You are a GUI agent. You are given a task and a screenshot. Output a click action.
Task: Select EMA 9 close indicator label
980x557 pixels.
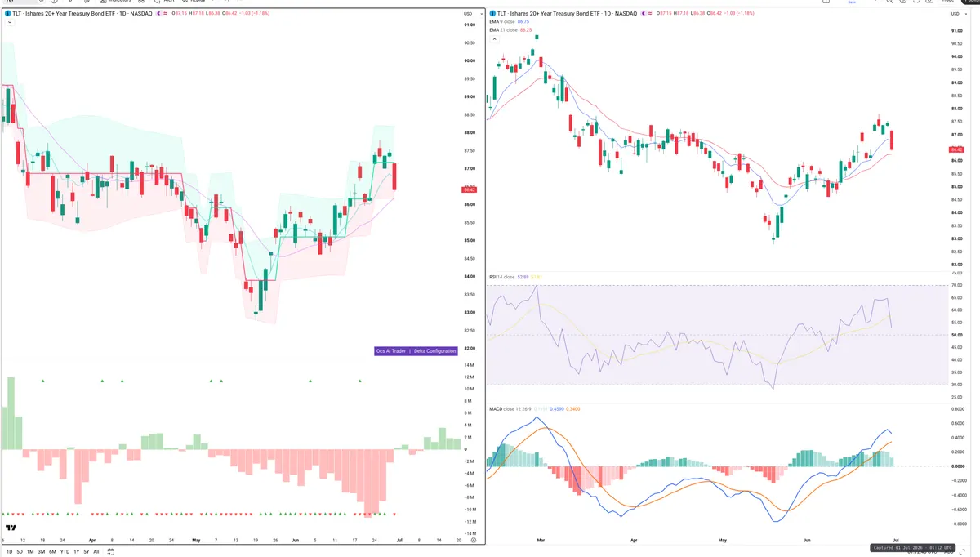pos(502,22)
